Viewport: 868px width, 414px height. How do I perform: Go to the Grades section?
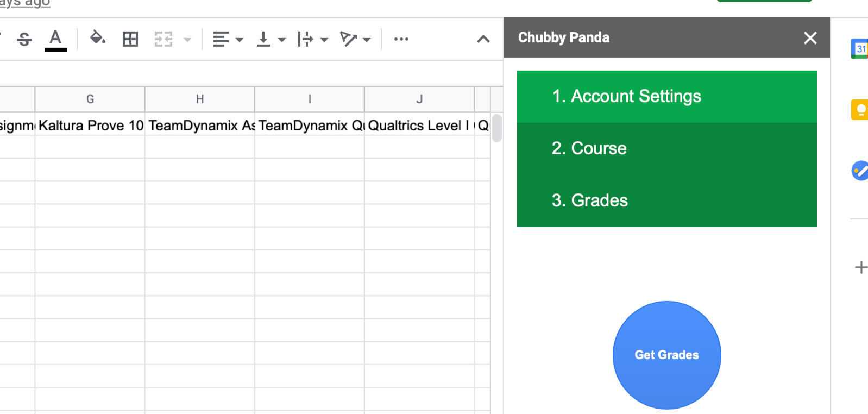(666, 200)
